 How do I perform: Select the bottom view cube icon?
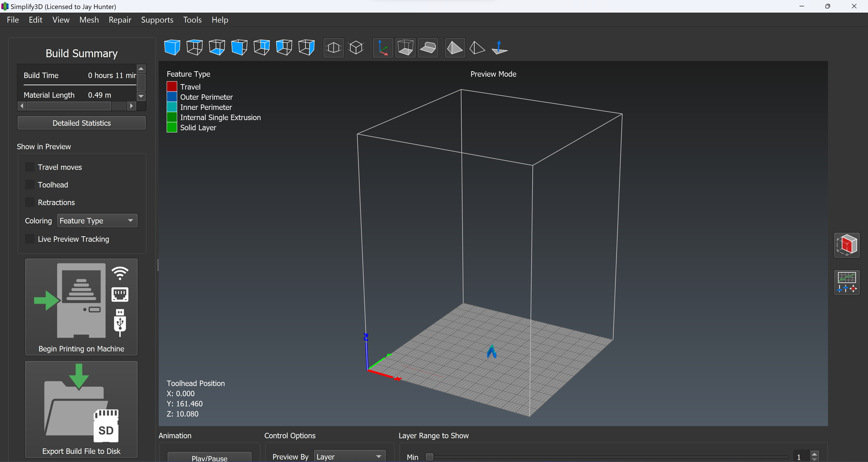point(217,47)
